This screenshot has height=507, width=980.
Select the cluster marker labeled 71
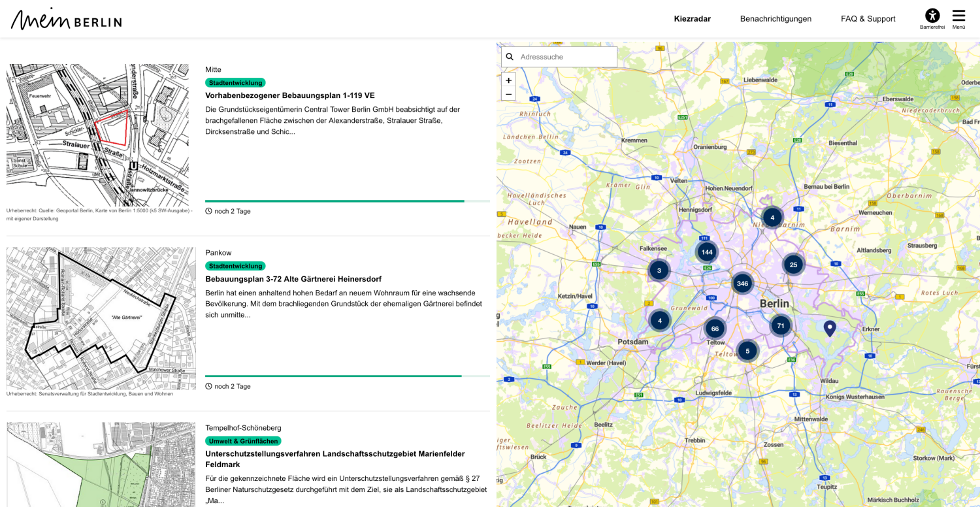click(x=781, y=325)
